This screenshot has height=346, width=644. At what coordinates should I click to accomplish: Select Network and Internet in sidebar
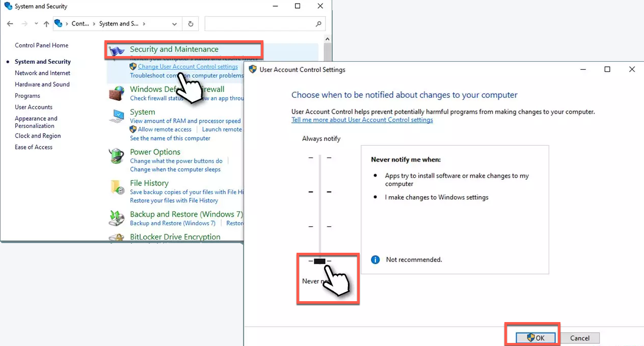pos(42,73)
